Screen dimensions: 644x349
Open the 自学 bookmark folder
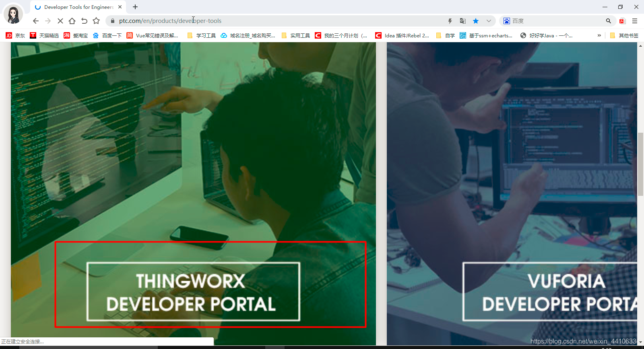[x=445, y=35]
